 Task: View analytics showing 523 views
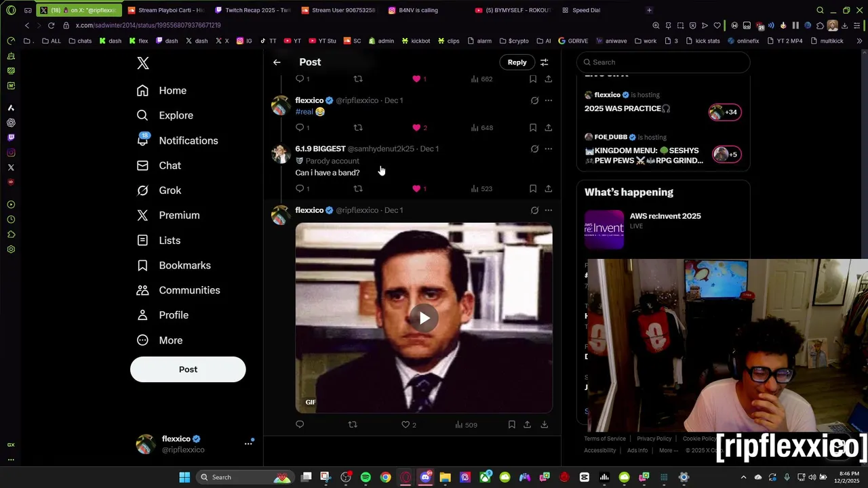(481, 188)
